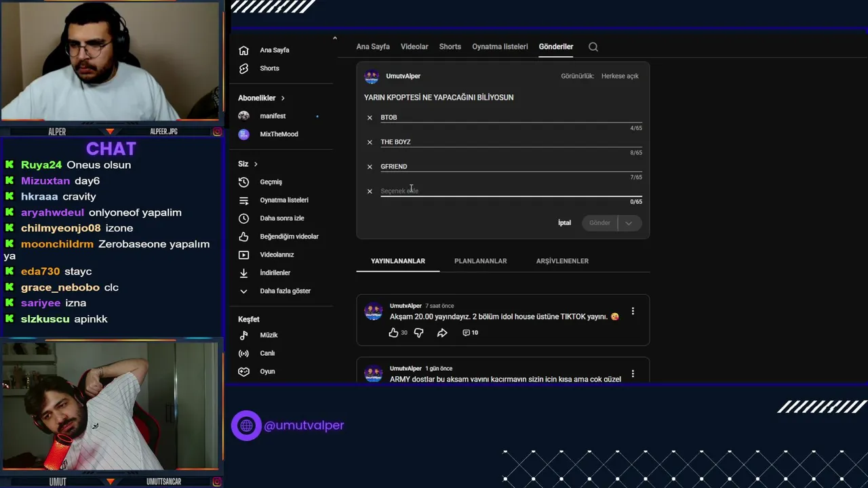Open Canlı live icon under Keşfet
Screen dimensions: 868x488
244,353
